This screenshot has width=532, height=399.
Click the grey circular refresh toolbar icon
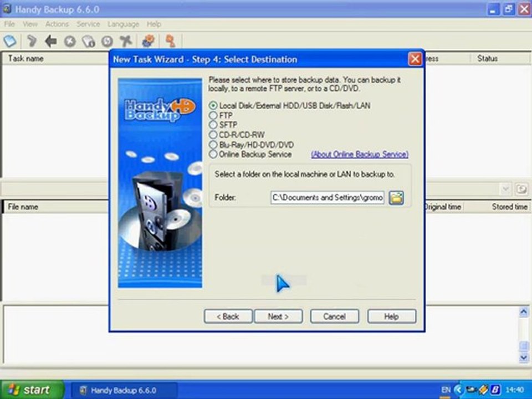(x=107, y=42)
